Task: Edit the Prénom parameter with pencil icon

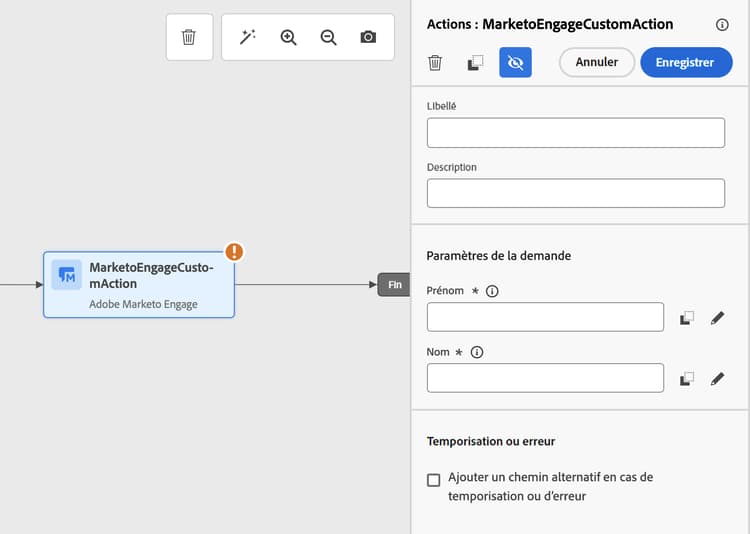Action: click(717, 318)
